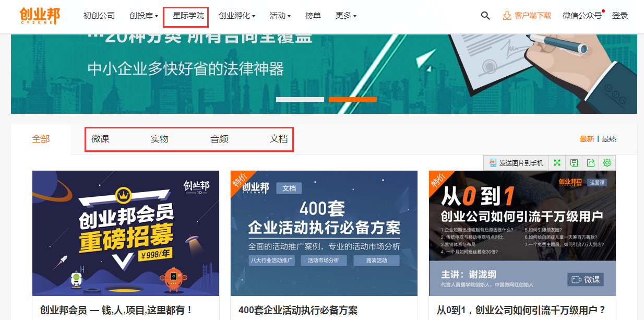The height and width of the screenshot is (320, 644).
Task: Switch to the 文档 tab
Action: point(279,139)
